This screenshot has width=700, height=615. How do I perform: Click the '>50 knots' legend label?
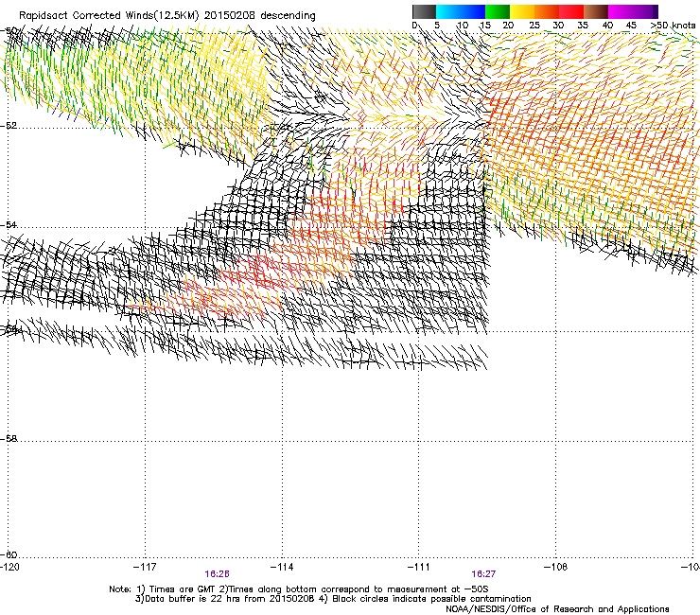click(x=673, y=25)
